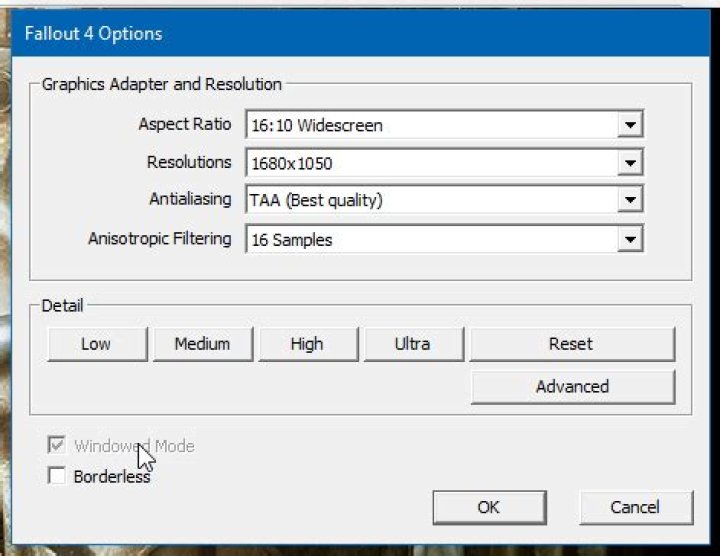
Task: Set detail preset to Ultra
Action: tap(414, 344)
